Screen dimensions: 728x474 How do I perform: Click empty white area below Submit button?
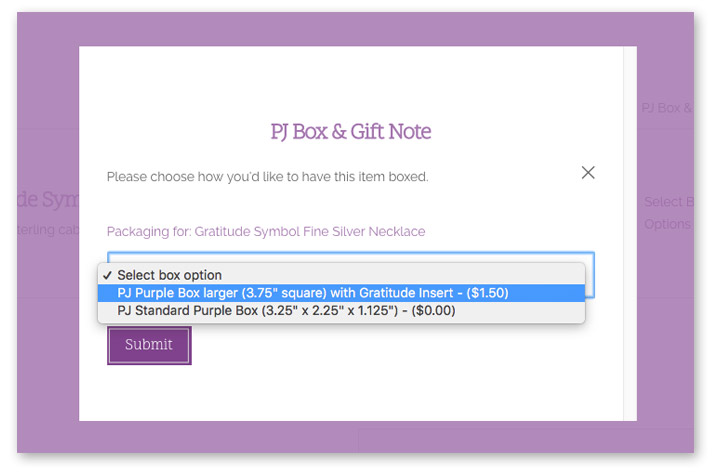click(x=351, y=392)
